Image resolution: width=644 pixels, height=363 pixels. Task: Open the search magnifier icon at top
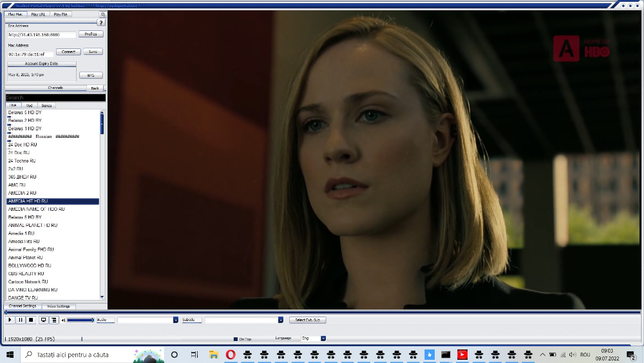point(102,14)
